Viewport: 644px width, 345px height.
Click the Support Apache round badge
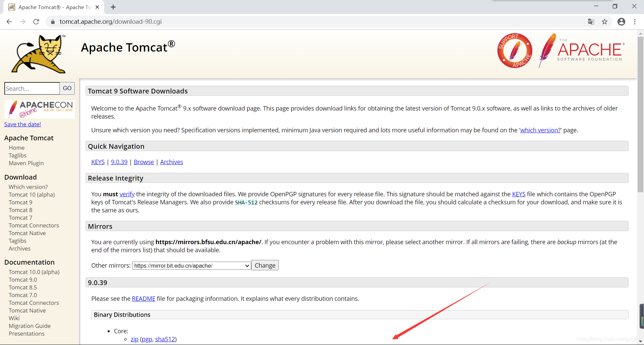pos(515,51)
